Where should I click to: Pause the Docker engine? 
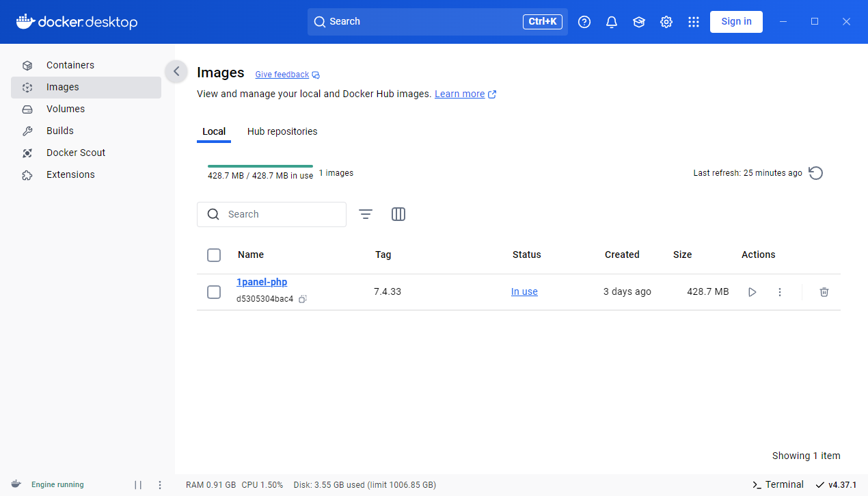click(138, 485)
